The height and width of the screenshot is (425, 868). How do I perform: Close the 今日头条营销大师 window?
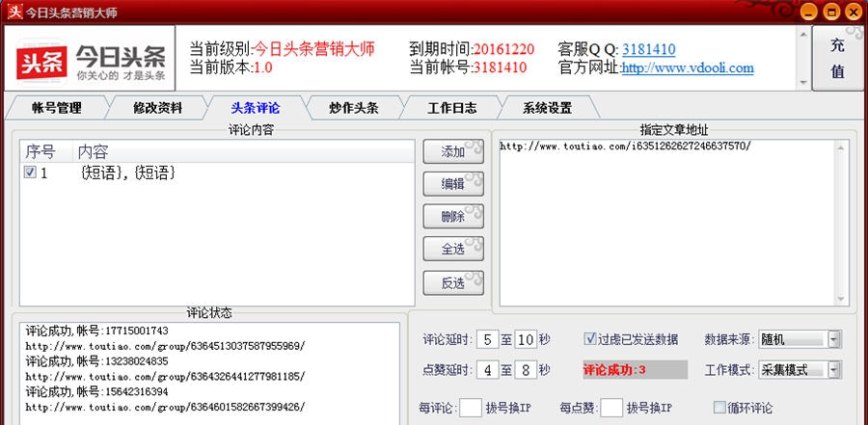(854, 13)
